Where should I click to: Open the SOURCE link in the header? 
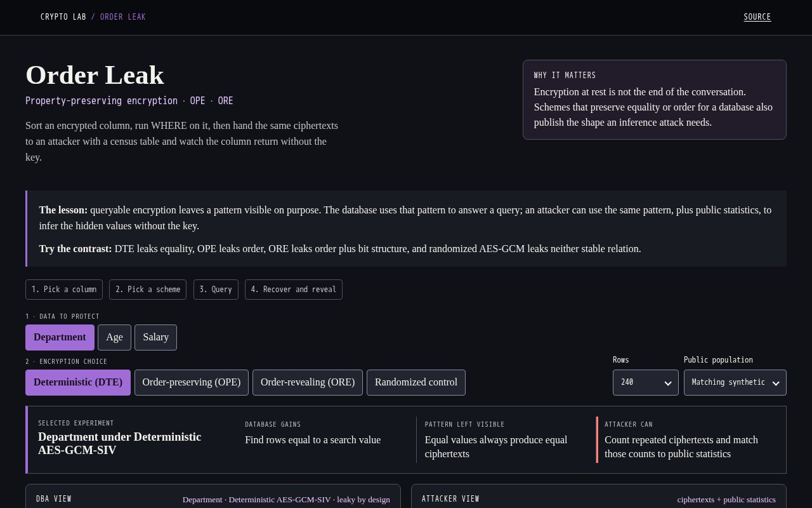pyautogui.click(x=757, y=17)
